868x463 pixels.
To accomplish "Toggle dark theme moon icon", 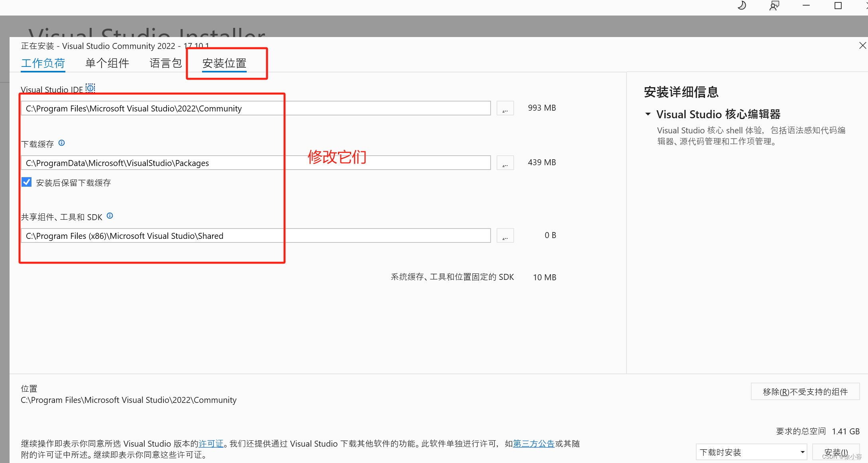I will [x=742, y=6].
